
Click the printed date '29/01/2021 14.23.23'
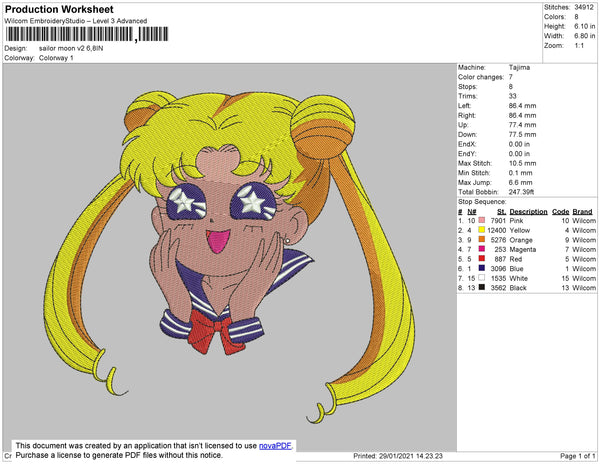pos(411,456)
